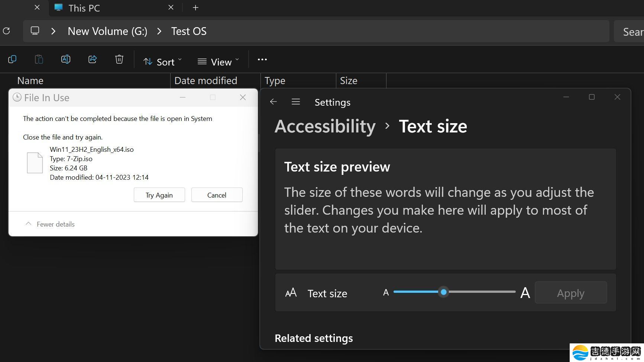Click the Win11_23H2_English_x64.iso file name
644x362 pixels.
(92, 149)
